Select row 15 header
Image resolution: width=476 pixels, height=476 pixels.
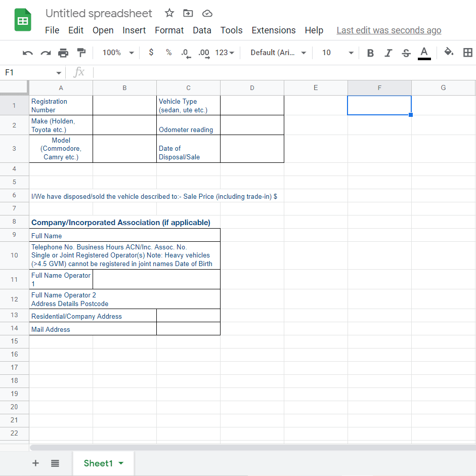(x=14, y=341)
